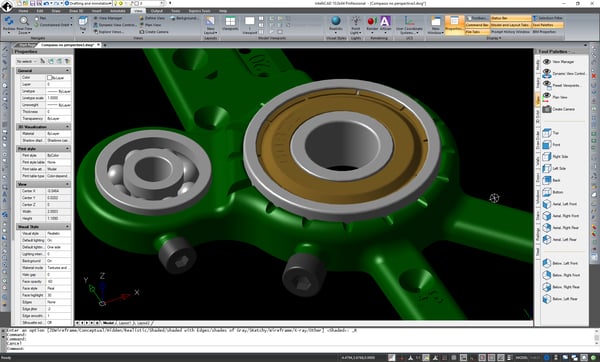The width and height of the screenshot is (600, 362).
Task: Select Back view in Tool Palettes
Action: pyautogui.click(x=551, y=180)
